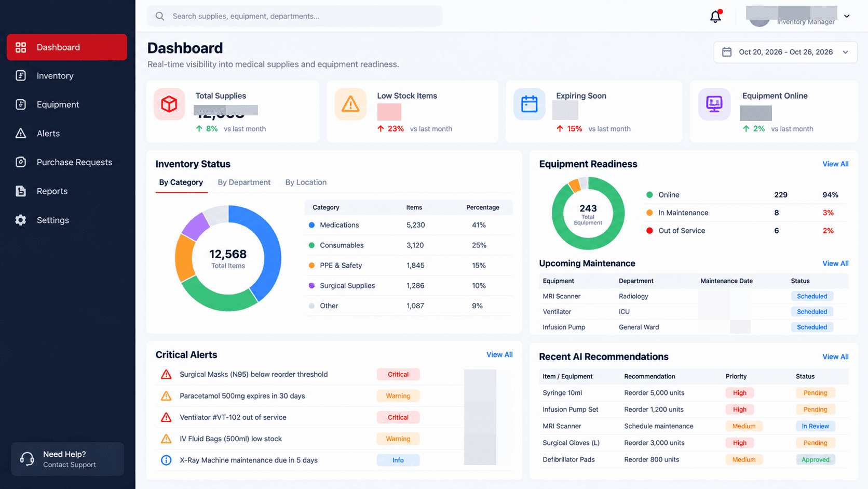Screen dimensions: 868x489
Task: Switch to the By Department tab
Action: [244, 182]
